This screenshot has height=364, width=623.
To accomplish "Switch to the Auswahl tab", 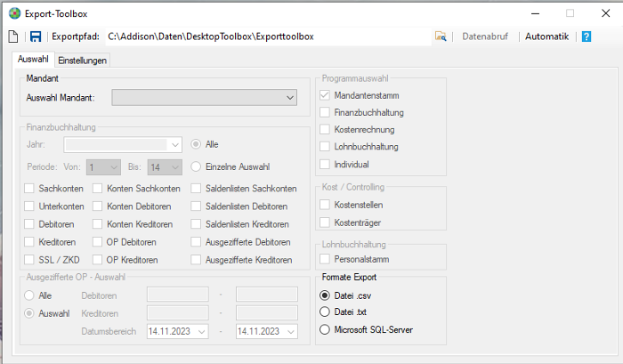I will (x=33, y=60).
